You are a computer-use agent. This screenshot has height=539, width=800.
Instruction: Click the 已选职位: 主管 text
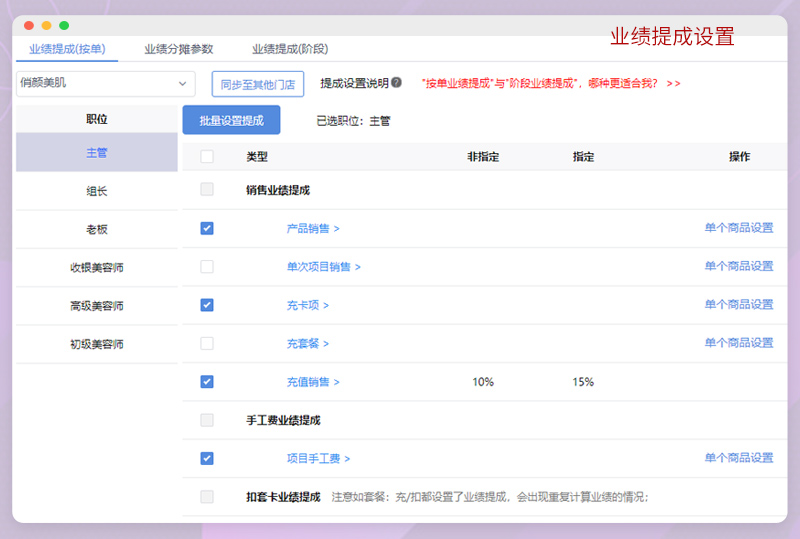tap(353, 121)
